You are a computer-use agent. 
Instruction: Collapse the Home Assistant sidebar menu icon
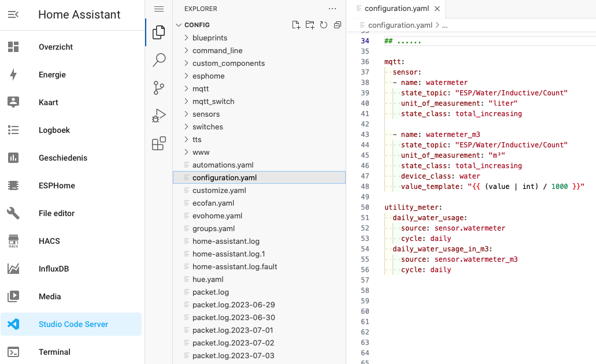13,14
